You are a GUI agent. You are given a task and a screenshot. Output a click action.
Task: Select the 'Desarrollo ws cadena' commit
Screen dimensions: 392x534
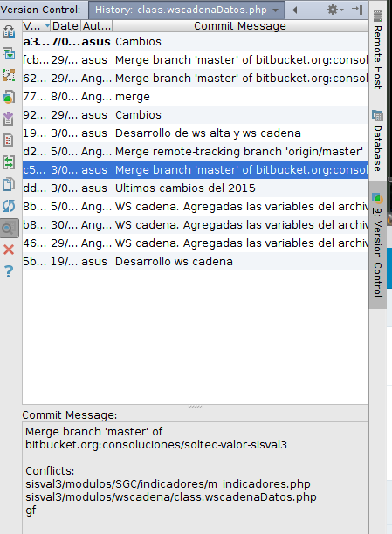pos(196,262)
